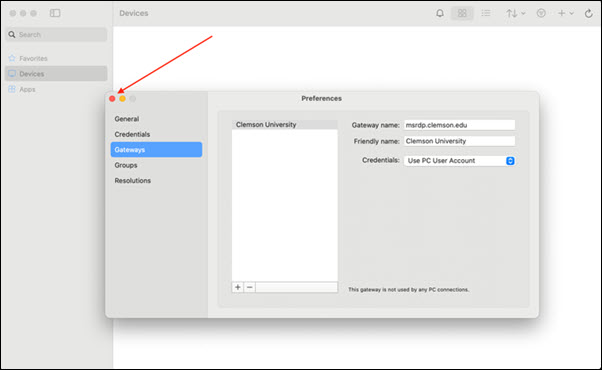Open the sort order dropdown in toolbar
The height and width of the screenshot is (370, 602).
pyautogui.click(x=515, y=13)
